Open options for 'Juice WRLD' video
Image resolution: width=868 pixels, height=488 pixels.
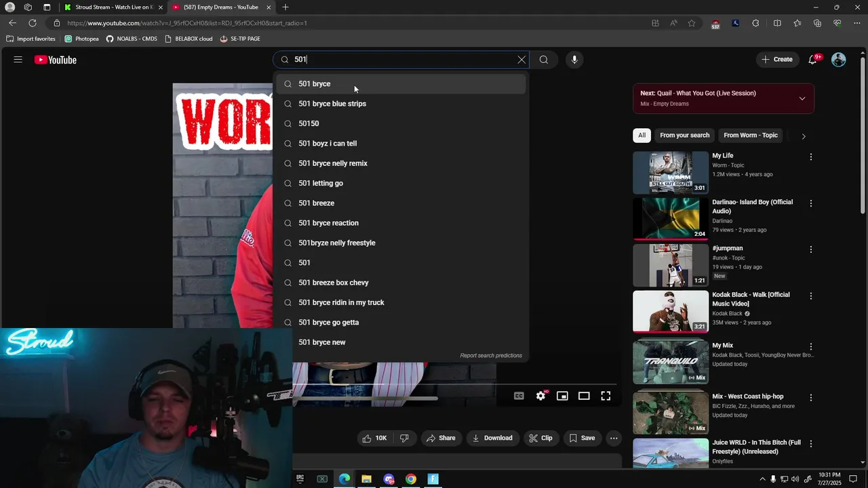(x=811, y=444)
